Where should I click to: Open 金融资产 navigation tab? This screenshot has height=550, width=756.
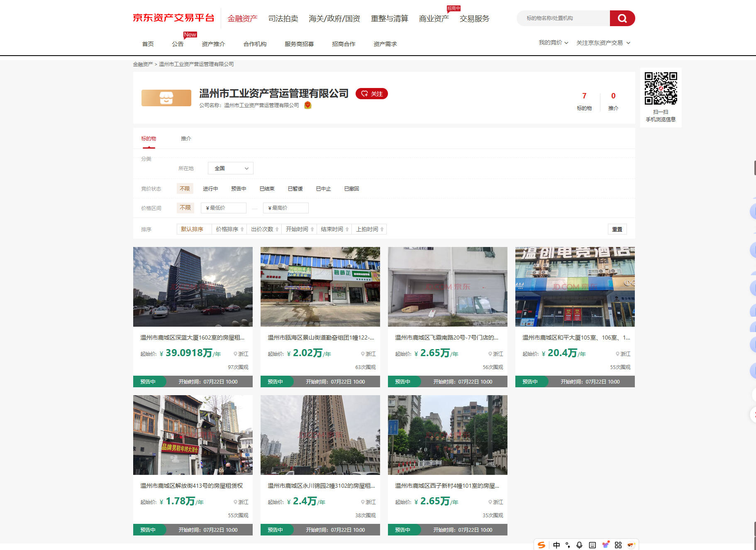(x=242, y=18)
